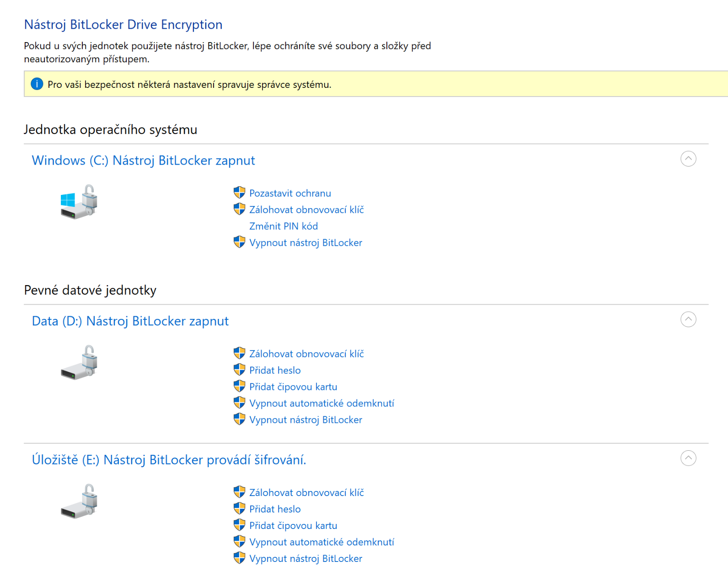Back up recovery key for Windows (C:)
Screen dimensions: 728x588
pyautogui.click(x=306, y=210)
